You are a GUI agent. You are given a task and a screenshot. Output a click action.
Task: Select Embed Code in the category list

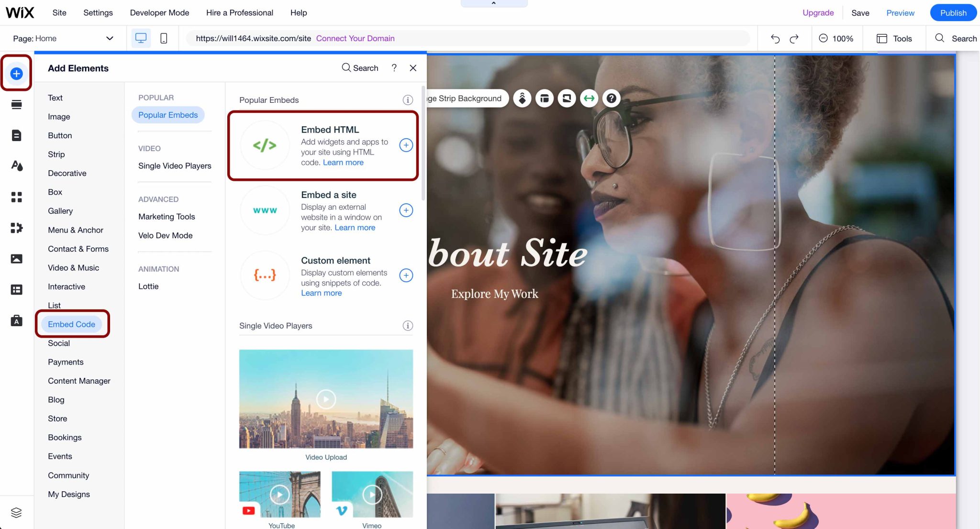click(72, 324)
